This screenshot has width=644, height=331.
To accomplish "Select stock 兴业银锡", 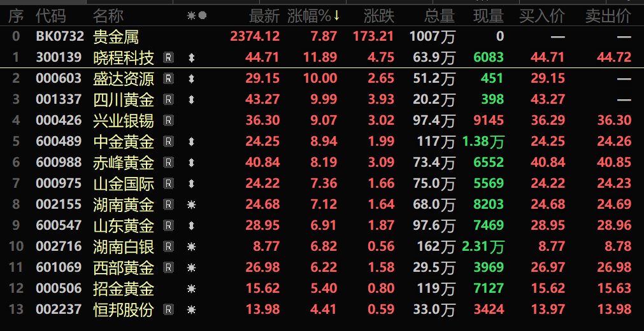I will click(x=124, y=120).
